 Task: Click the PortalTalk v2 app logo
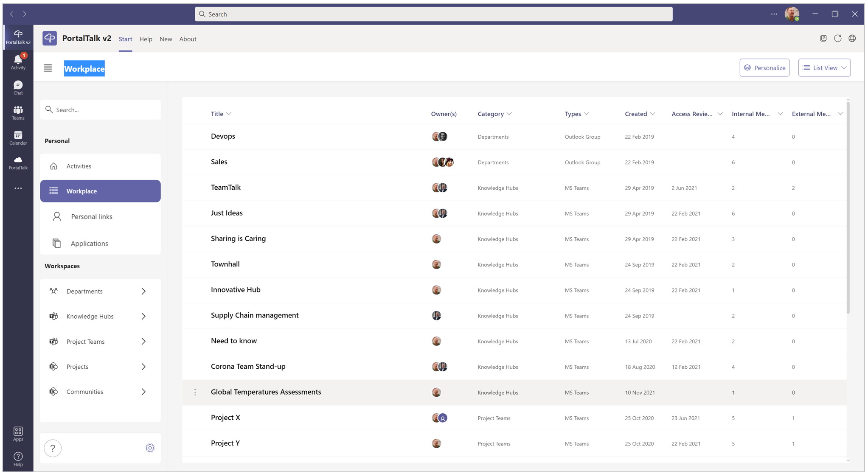click(50, 39)
